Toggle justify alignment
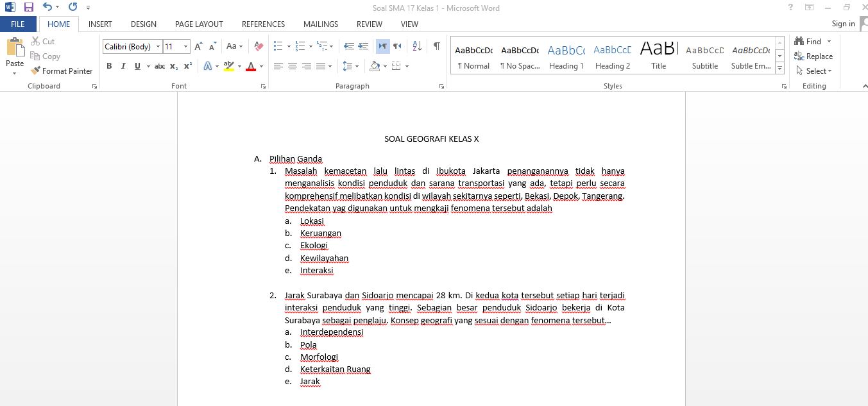 pyautogui.click(x=320, y=66)
